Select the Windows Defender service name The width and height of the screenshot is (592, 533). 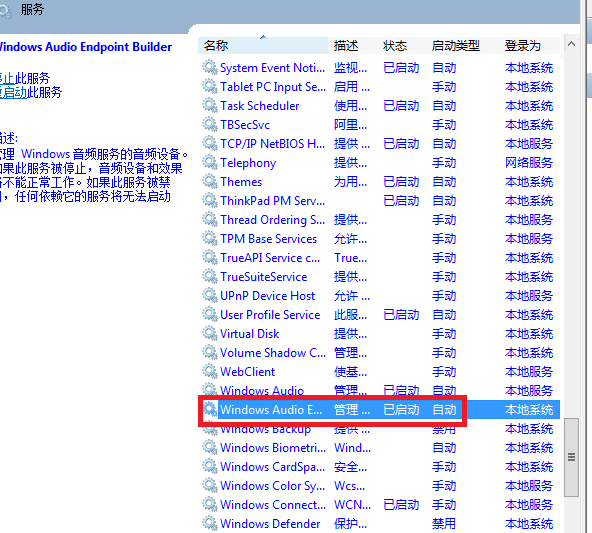tap(270, 524)
